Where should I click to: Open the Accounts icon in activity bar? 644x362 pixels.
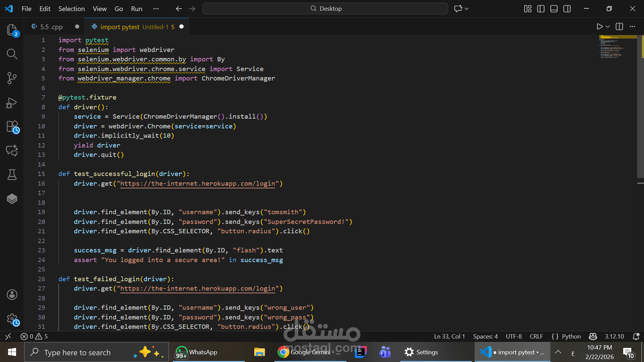(12, 295)
